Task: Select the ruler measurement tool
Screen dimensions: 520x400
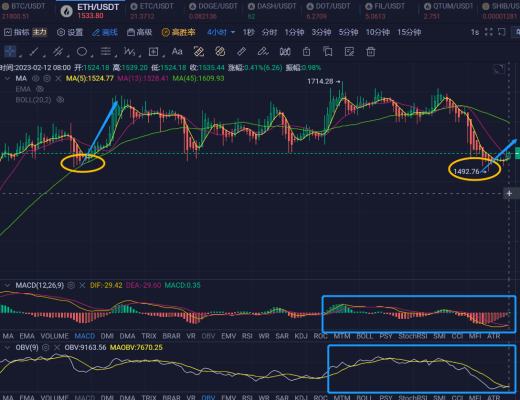Action: point(241,52)
